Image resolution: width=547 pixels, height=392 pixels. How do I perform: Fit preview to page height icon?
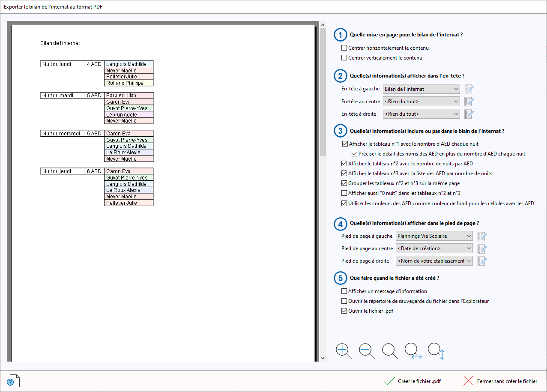click(436, 350)
